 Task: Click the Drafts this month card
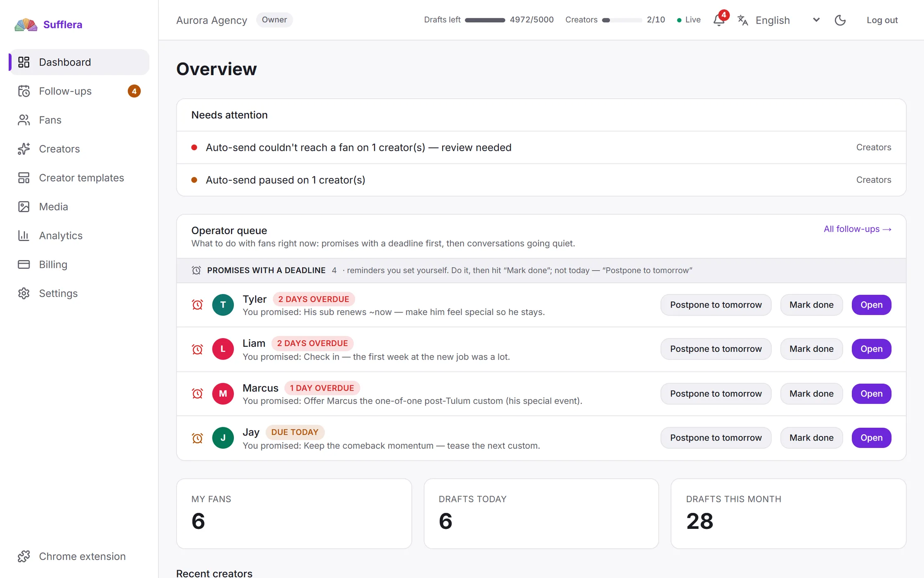tap(788, 514)
